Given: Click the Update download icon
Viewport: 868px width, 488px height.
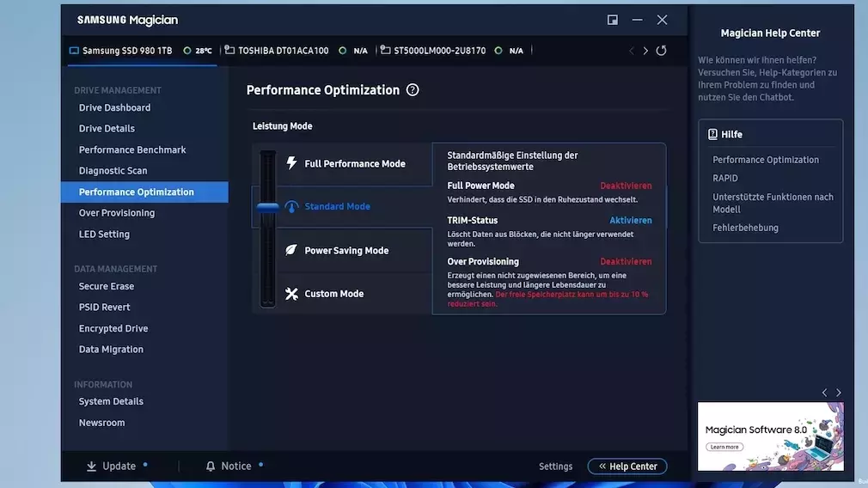Looking at the screenshot, I should [x=91, y=467].
